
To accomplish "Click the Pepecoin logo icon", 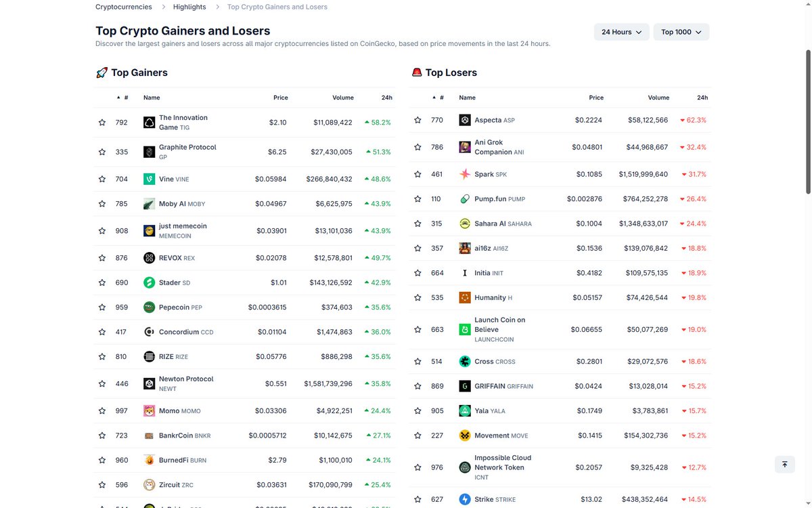I will point(150,308).
